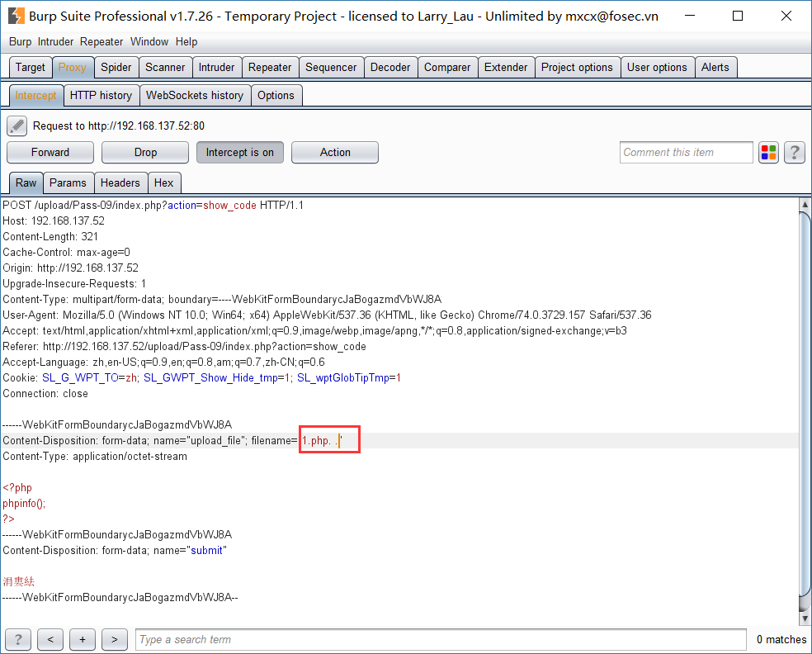This screenshot has height=654, width=812.
Task: Switch to the User options tab
Action: coord(657,68)
